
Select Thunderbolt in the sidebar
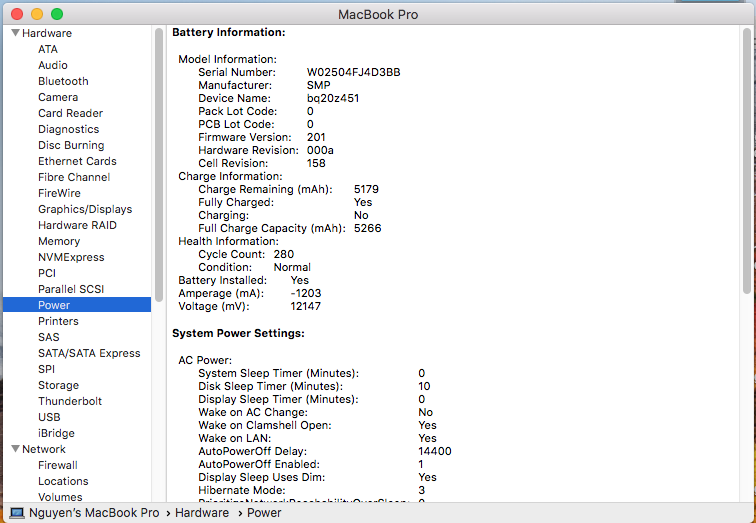point(70,401)
